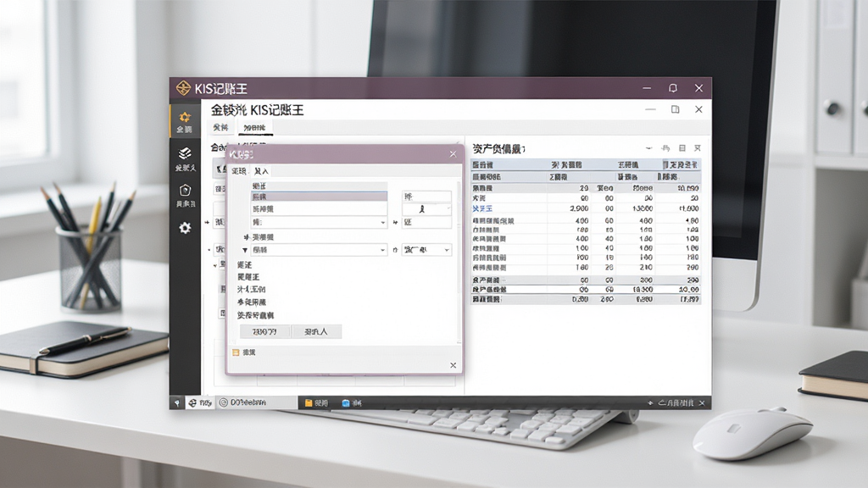Select the dialog's second tab ending in 入
The image size is (868, 488).
pos(261,171)
